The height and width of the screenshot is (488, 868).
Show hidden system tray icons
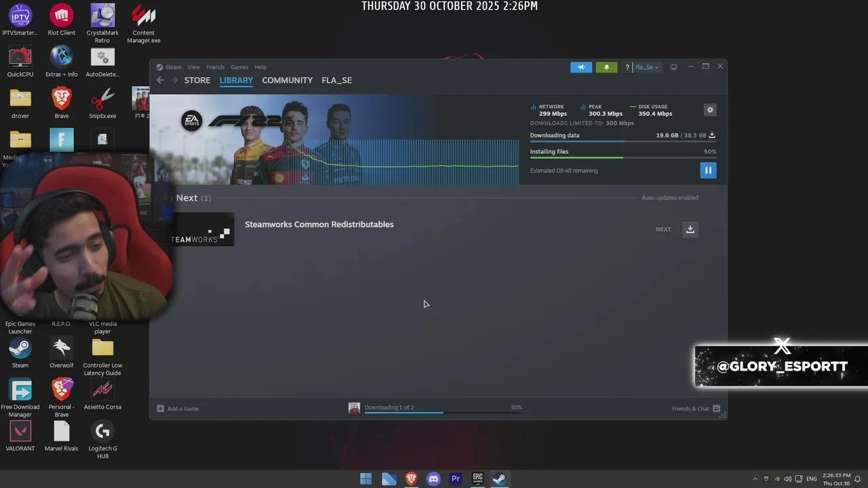[x=755, y=479]
